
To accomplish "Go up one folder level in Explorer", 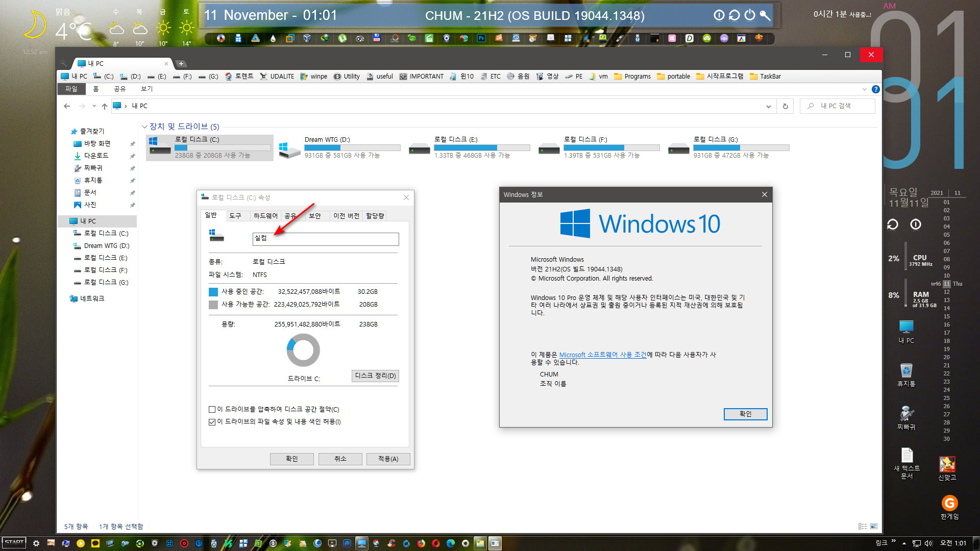I will [105, 106].
